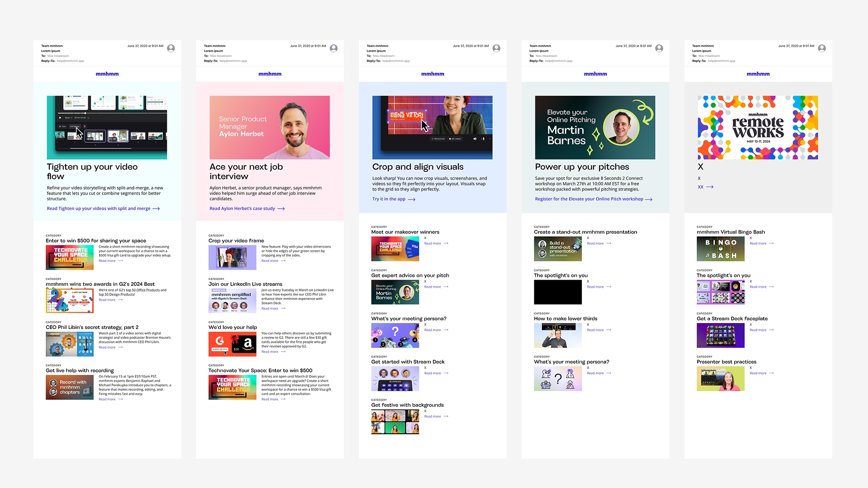This screenshot has width=868, height=488.
Task: Click help@mmhmm.app reply-to address in second email
Action: coord(233,61)
